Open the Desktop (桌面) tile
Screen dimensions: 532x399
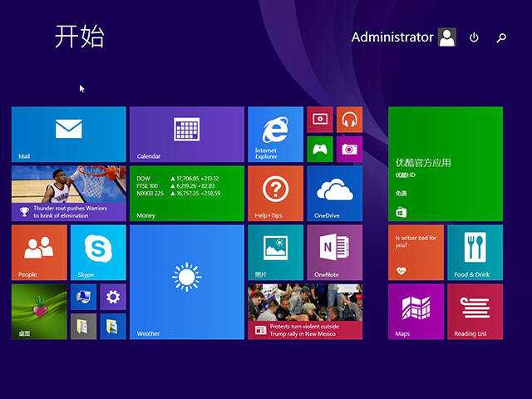point(39,312)
